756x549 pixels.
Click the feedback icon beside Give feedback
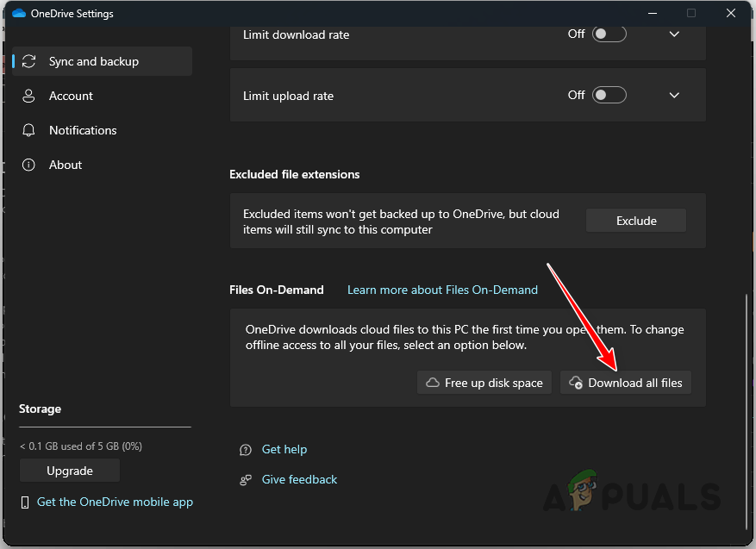246,479
